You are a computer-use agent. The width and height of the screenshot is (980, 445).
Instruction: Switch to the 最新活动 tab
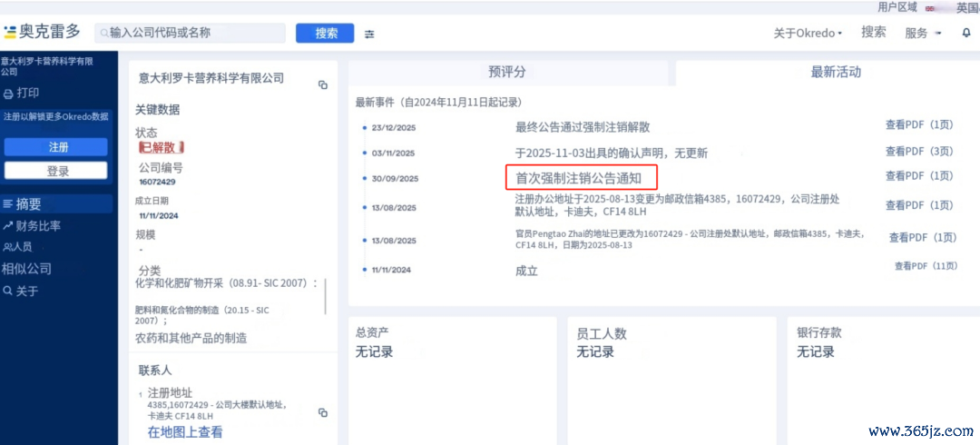pos(836,73)
